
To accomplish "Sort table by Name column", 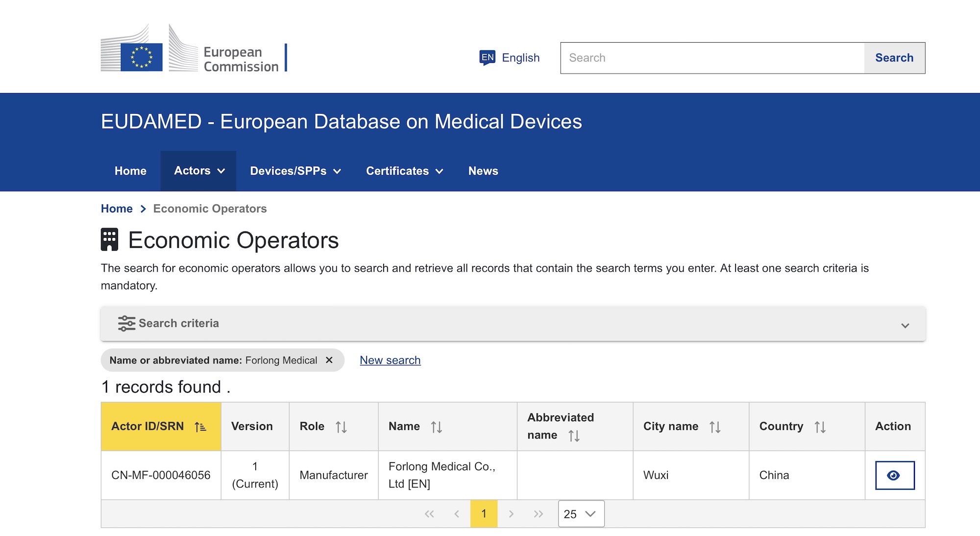I will click(x=436, y=427).
